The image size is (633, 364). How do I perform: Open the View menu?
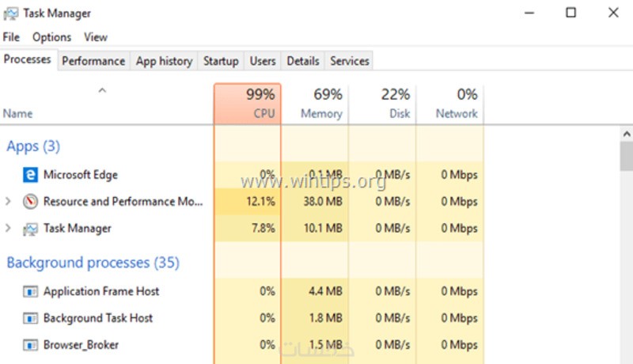[x=96, y=37]
